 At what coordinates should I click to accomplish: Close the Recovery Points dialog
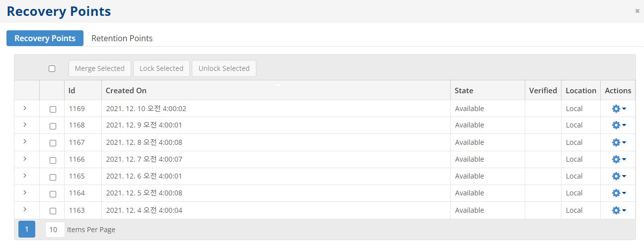(x=637, y=11)
